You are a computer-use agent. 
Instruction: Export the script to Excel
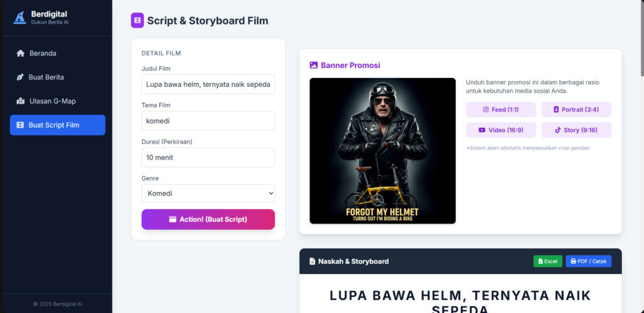[x=548, y=261]
